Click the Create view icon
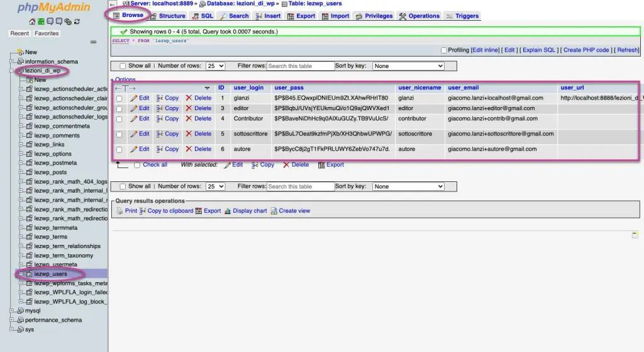This screenshot has height=352, width=644. [x=274, y=211]
